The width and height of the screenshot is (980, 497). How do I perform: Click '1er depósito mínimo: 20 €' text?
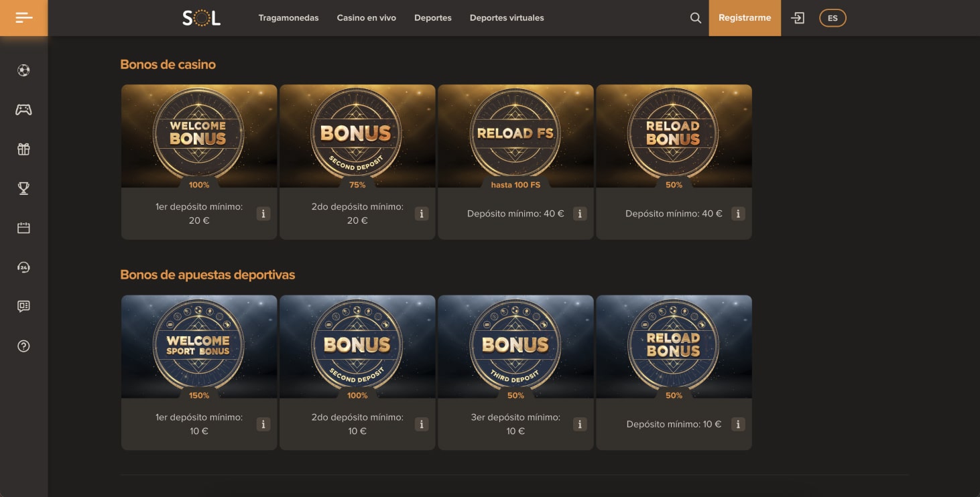point(199,214)
